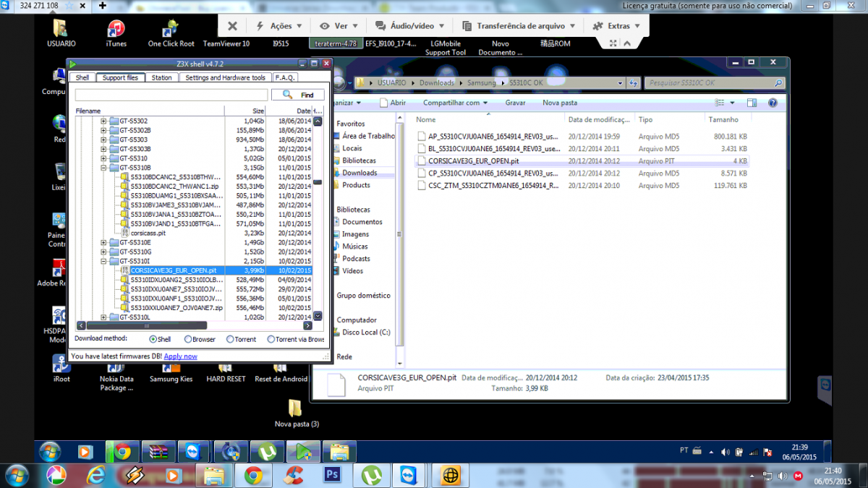Click the Chrome icon in the remote taskbar
This screenshot has width=868, height=488.
(123, 453)
